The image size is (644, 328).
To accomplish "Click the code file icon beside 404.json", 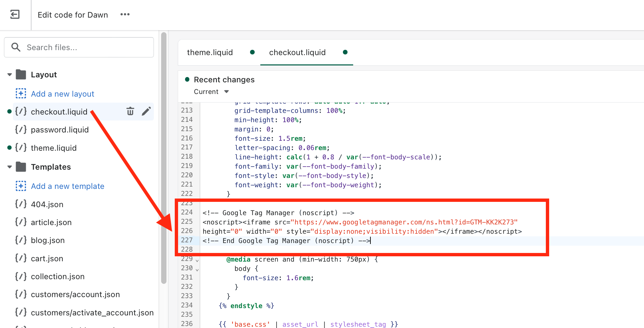I will (x=21, y=204).
